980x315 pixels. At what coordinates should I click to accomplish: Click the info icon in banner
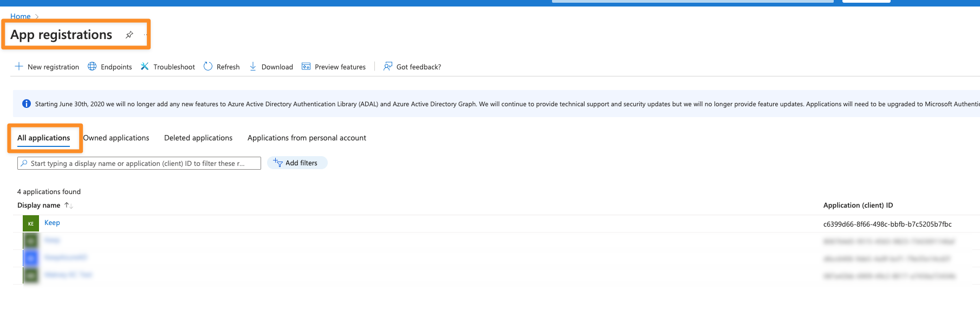(27, 104)
